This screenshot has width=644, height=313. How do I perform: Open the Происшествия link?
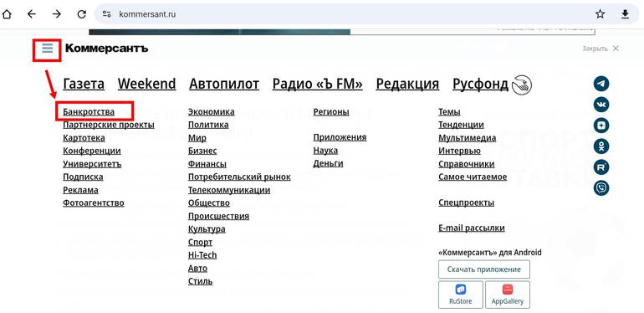[218, 216]
